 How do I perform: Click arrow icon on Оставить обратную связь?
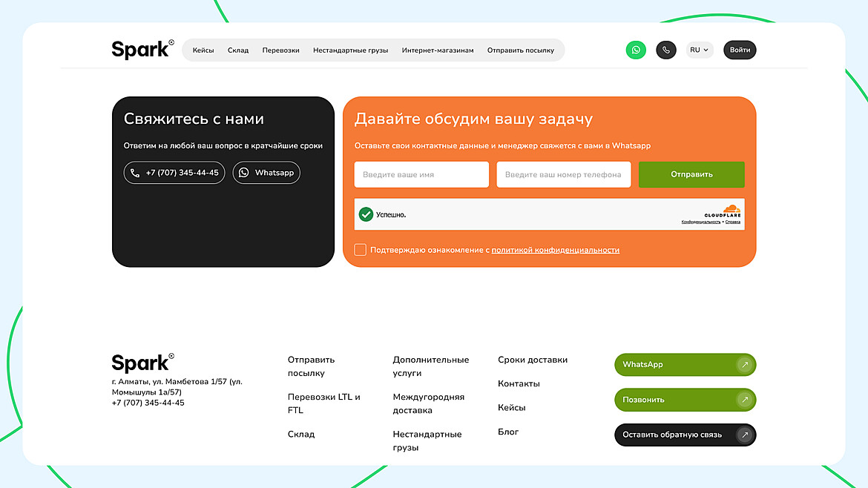click(745, 435)
